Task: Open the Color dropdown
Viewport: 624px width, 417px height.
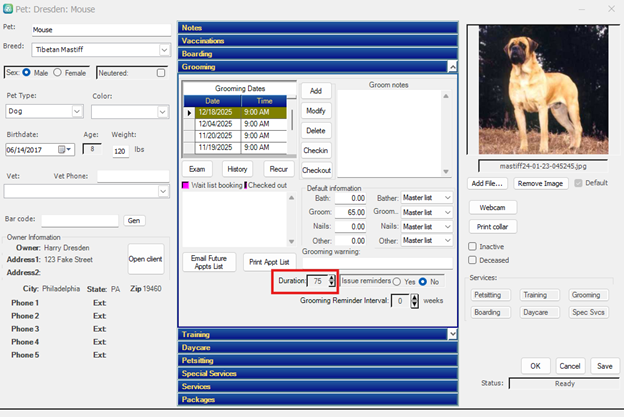Action: click(162, 112)
